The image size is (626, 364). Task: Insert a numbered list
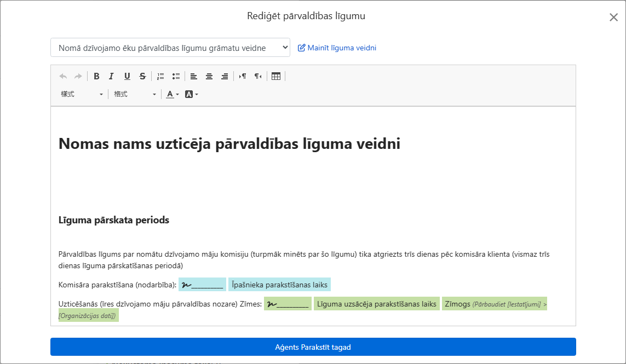coord(160,76)
